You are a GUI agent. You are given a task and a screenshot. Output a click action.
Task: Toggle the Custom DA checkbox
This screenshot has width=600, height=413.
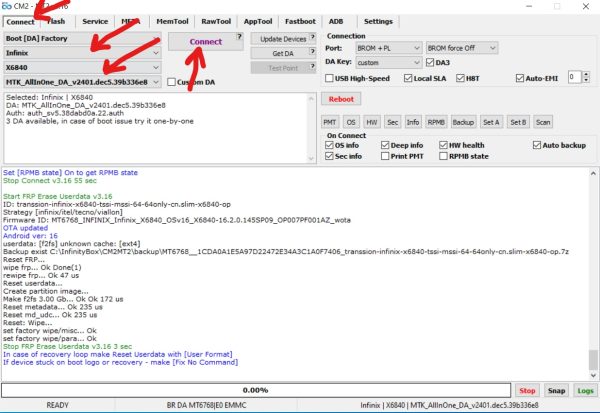(172, 82)
